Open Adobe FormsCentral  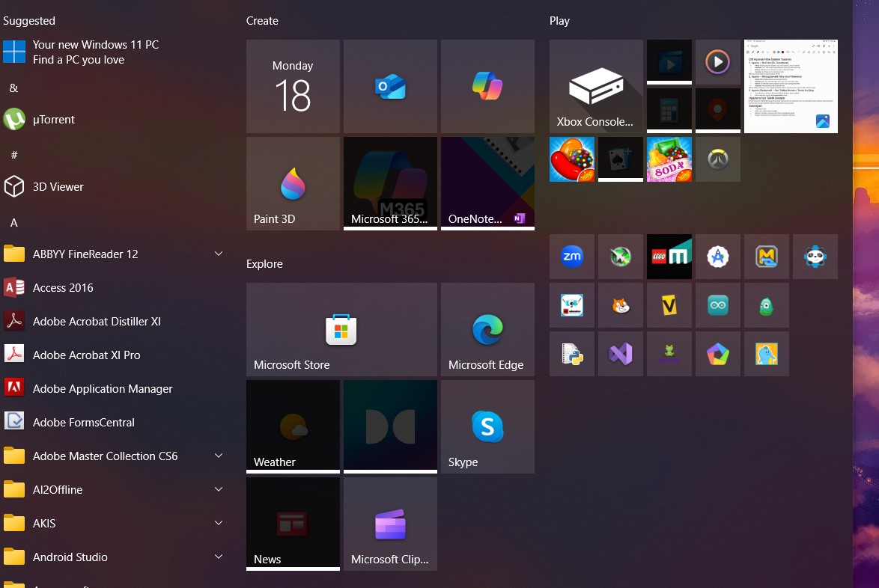pyautogui.click(x=114, y=422)
